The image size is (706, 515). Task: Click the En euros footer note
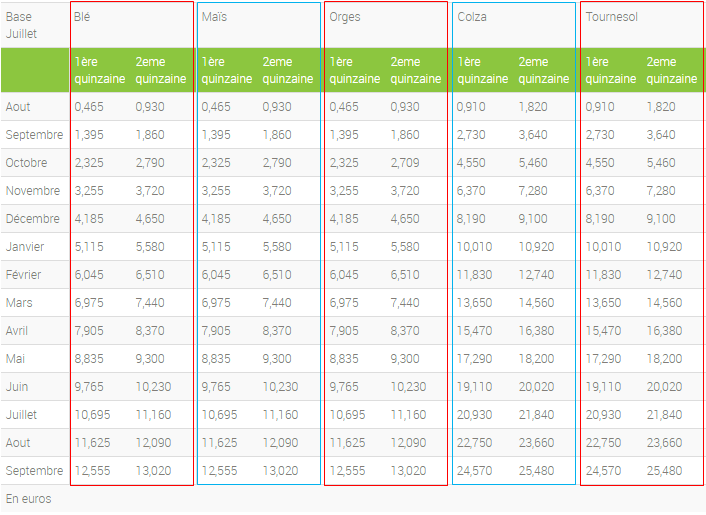pyautogui.click(x=28, y=498)
